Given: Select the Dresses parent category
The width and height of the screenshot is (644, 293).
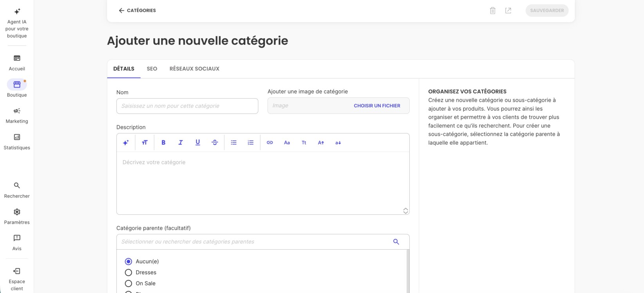Looking at the screenshot, I should (128, 272).
